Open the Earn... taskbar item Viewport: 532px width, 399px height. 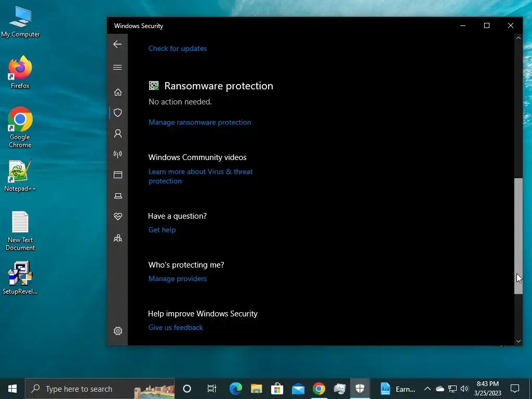397,389
